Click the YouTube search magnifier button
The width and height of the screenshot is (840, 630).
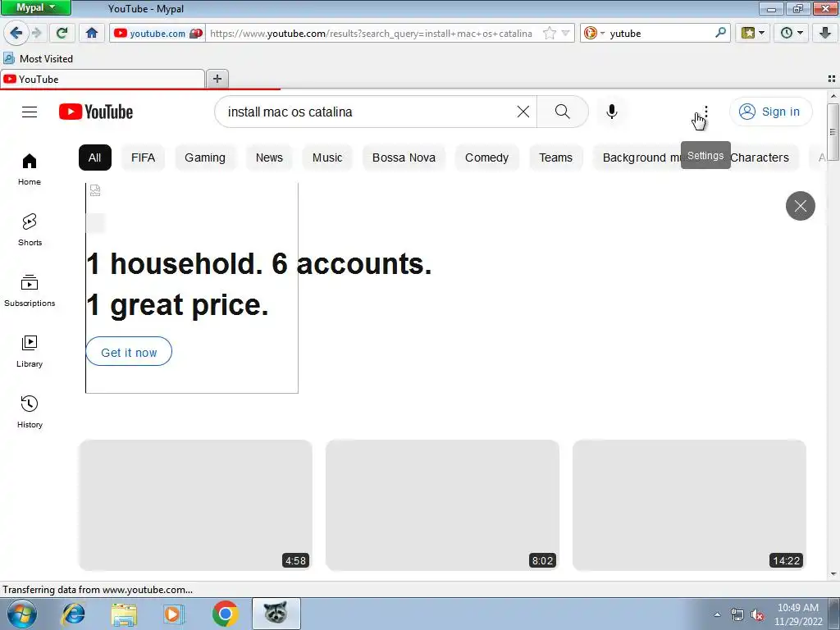562,112
